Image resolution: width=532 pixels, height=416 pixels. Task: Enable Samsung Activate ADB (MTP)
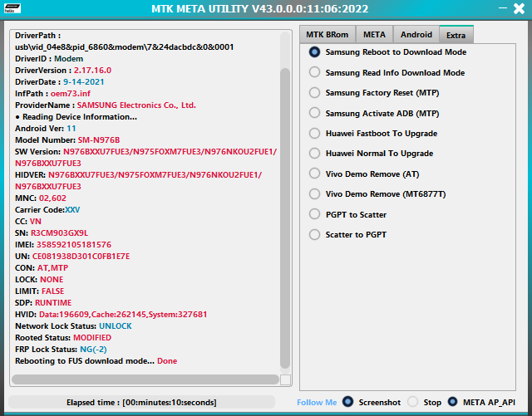[374, 113]
